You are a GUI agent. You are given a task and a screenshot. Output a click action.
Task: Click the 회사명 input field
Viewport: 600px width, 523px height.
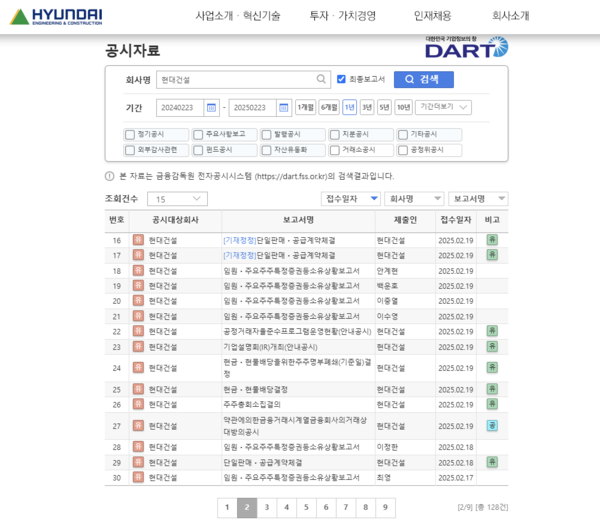click(243, 80)
